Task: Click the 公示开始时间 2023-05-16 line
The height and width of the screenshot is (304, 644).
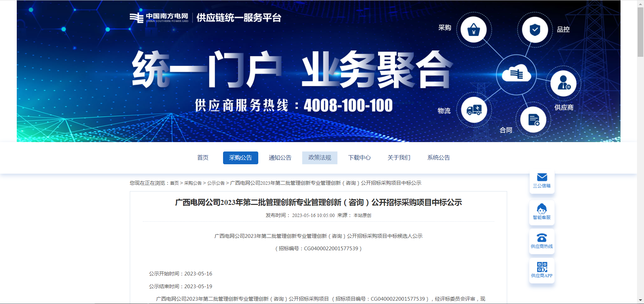Action: point(180,274)
